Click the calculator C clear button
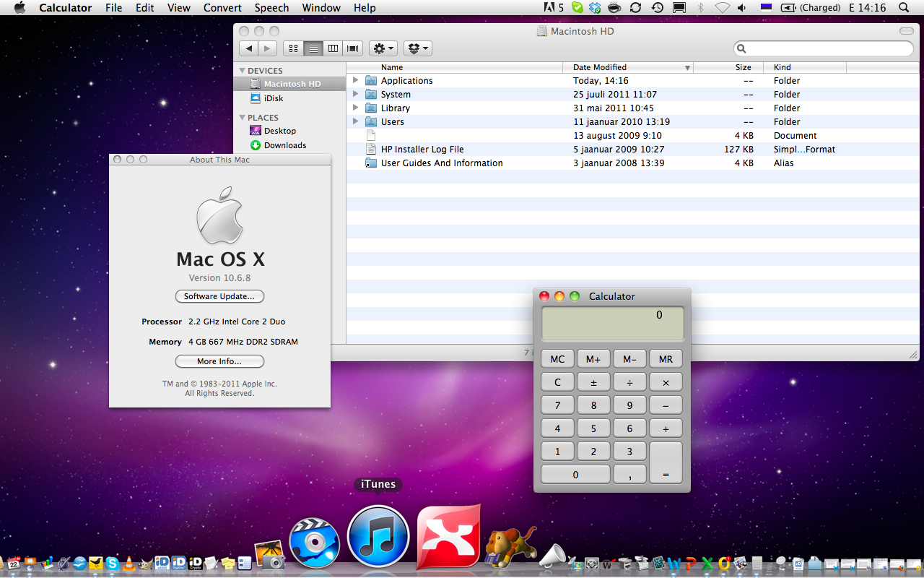Screen dimensions: 924x578 [557, 382]
